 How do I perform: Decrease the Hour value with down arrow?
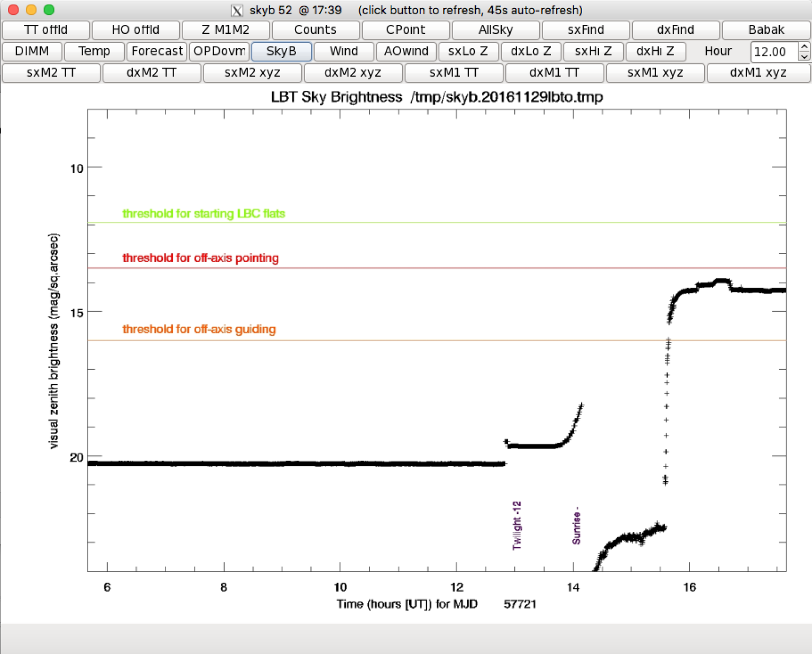coord(804,57)
